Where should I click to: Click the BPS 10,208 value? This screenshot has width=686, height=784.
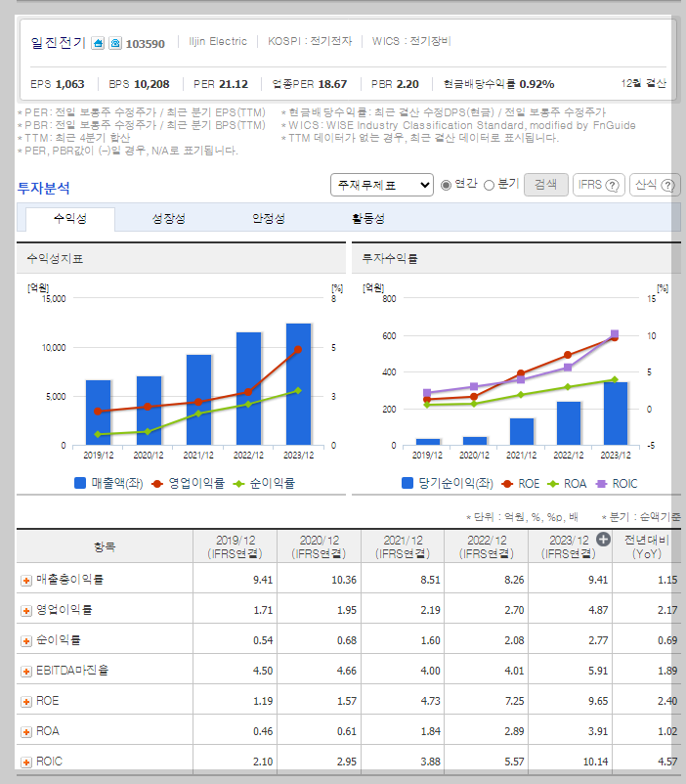[x=139, y=84]
